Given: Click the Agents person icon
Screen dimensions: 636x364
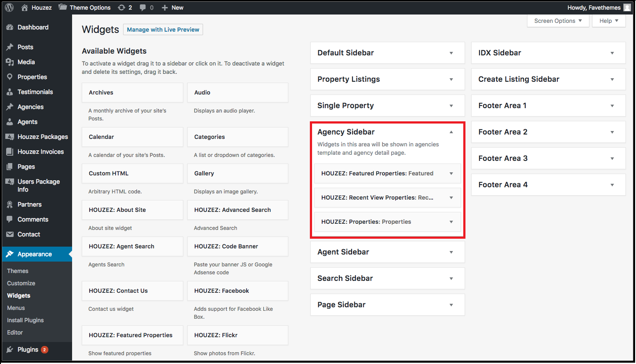Looking at the screenshot, I should pyautogui.click(x=10, y=122).
